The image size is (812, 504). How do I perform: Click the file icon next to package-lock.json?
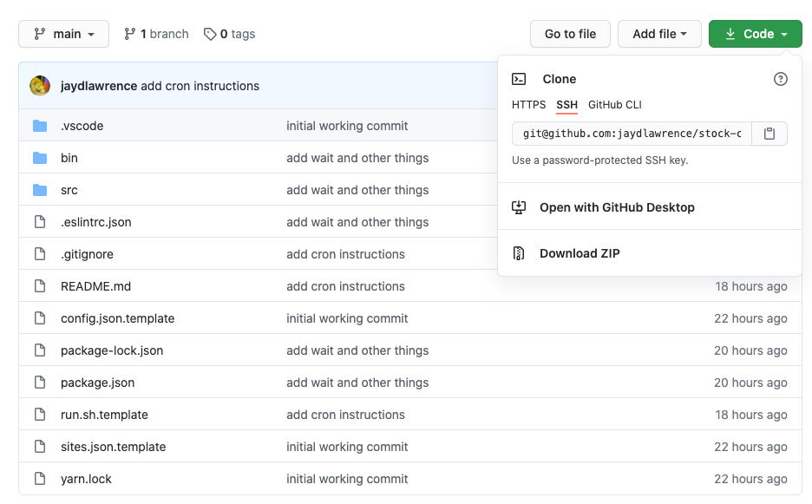(40, 350)
